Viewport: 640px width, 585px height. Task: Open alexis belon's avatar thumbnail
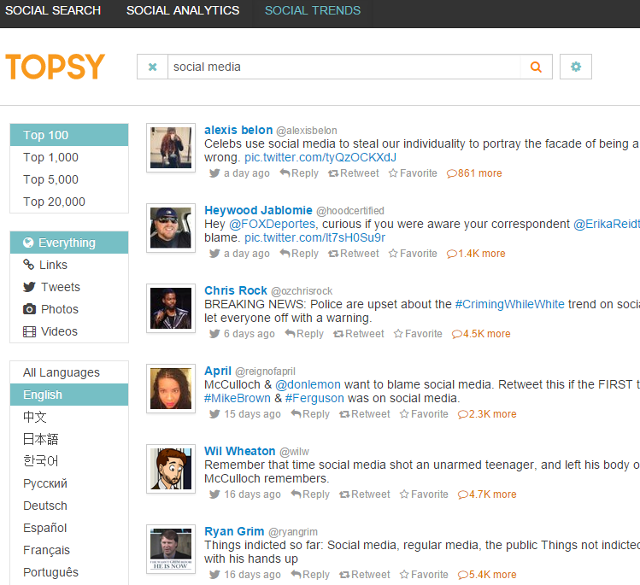click(x=171, y=148)
